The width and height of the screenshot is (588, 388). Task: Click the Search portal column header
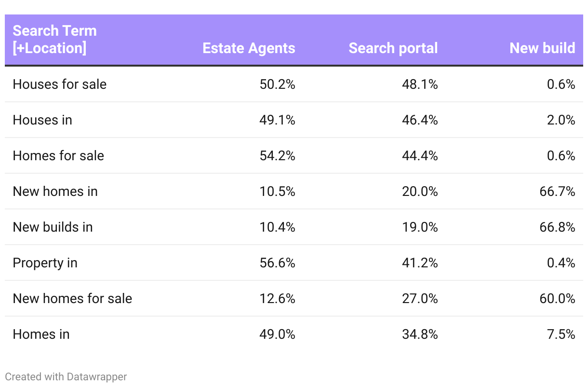393,48
